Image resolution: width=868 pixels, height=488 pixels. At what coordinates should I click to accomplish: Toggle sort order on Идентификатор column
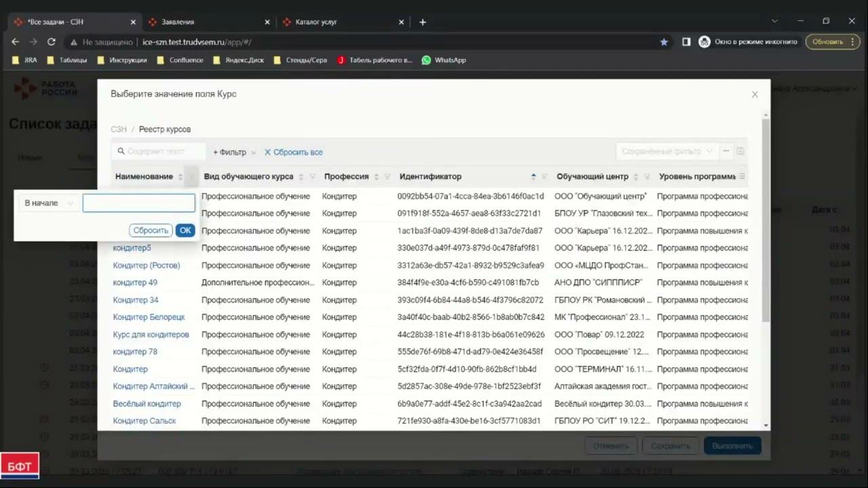(533, 177)
